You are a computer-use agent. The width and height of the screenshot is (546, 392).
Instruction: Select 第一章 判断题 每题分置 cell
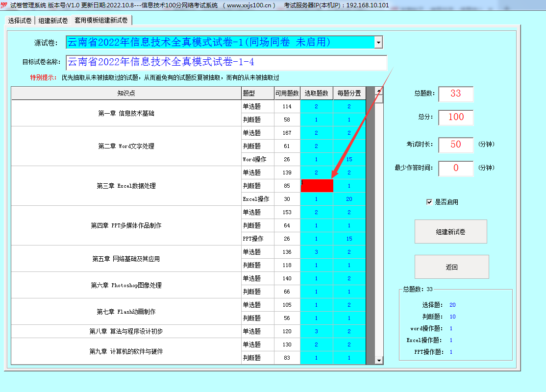[349, 120]
